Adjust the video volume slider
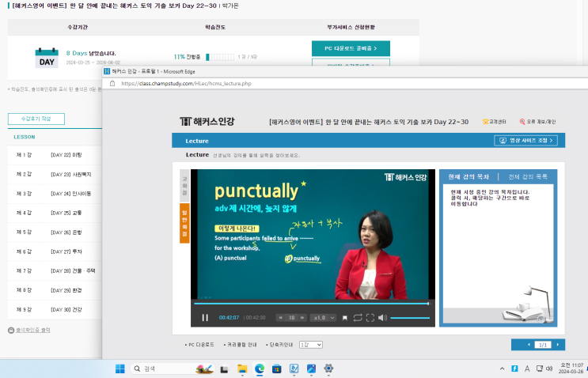The image size is (588, 378). pos(410,318)
